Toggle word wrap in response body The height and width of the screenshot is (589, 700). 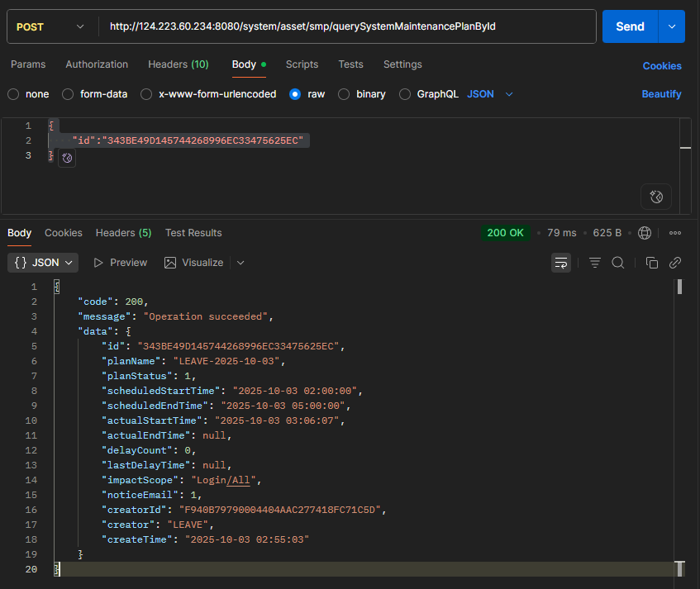pyautogui.click(x=561, y=263)
